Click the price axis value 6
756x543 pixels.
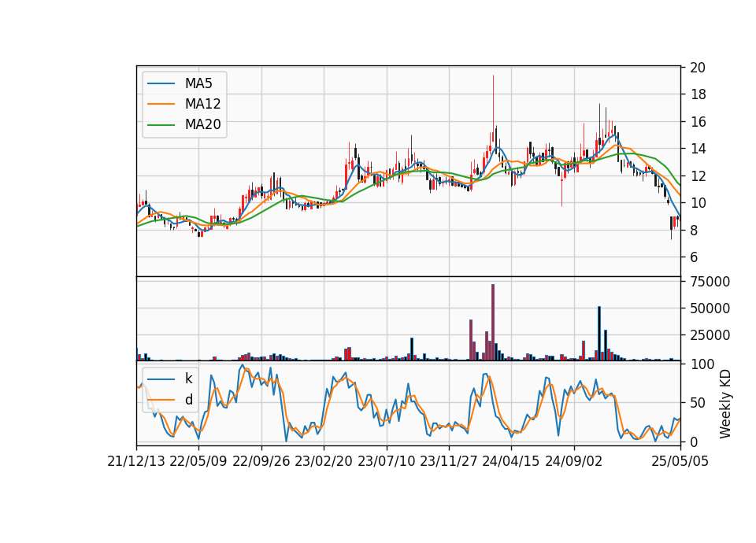tap(694, 257)
